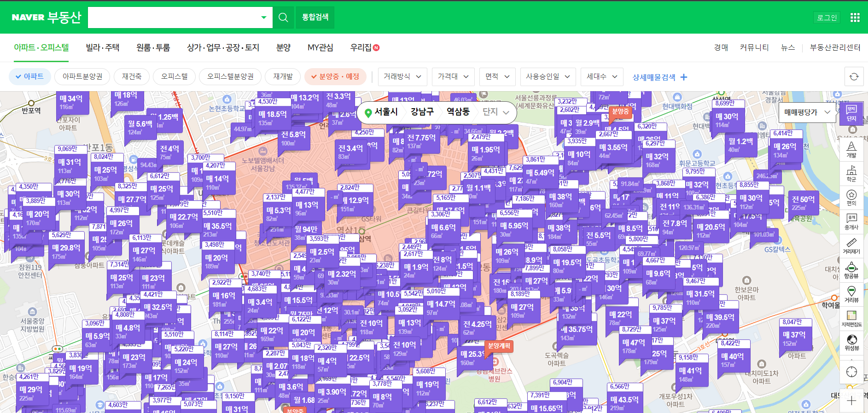
Task: Show 학군 school district layer
Action: 851,173
